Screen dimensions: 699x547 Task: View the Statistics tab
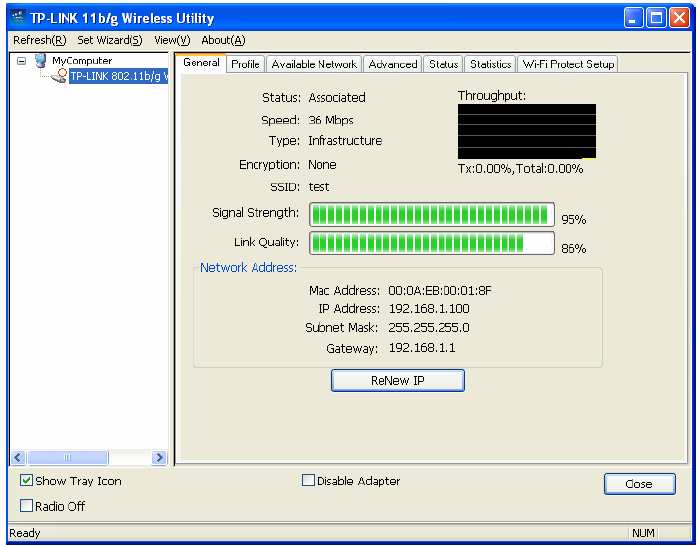point(490,64)
